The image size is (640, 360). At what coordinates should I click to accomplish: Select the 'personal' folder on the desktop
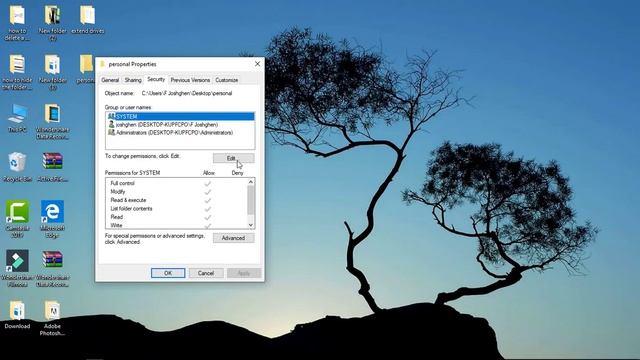point(86,69)
